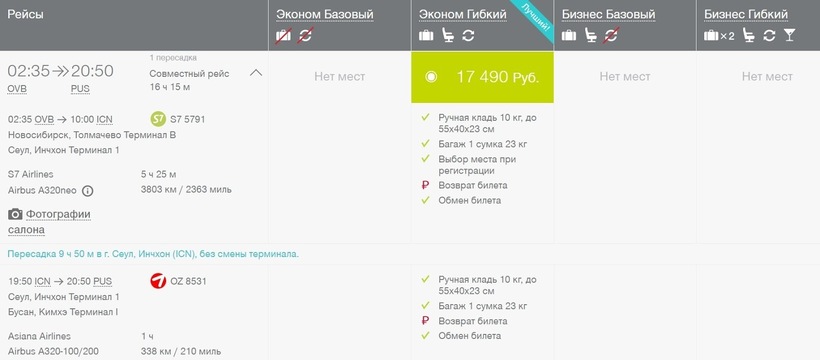Open Airbus A320neo info icon
The width and height of the screenshot is (820, 360).
(x=88, y=191)
